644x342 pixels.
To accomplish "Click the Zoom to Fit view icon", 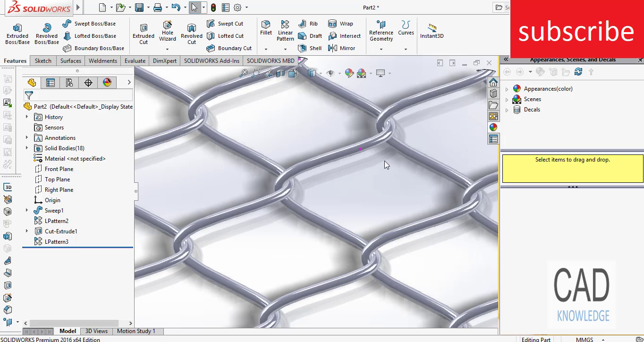I will 244,73.
